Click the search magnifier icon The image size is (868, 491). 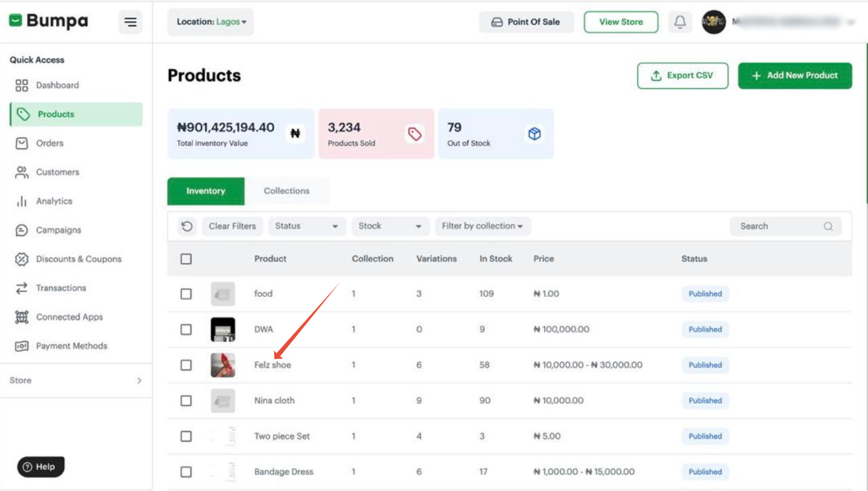tap(828, 226)
